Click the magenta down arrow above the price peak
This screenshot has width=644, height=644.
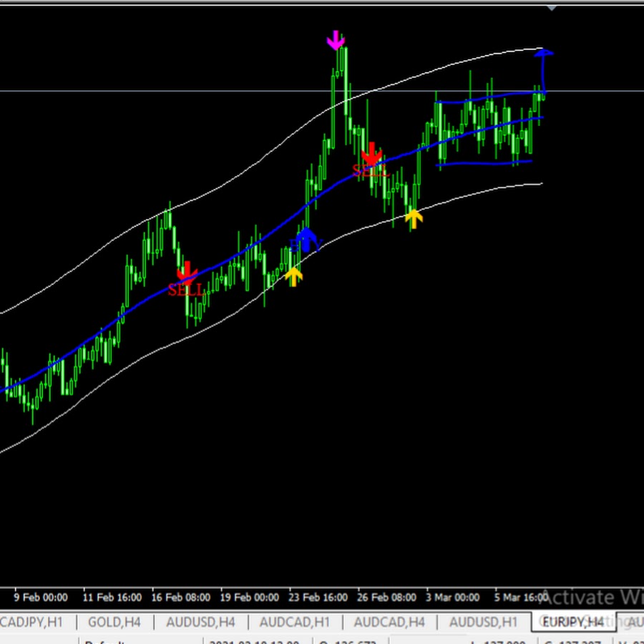[336, 40]
